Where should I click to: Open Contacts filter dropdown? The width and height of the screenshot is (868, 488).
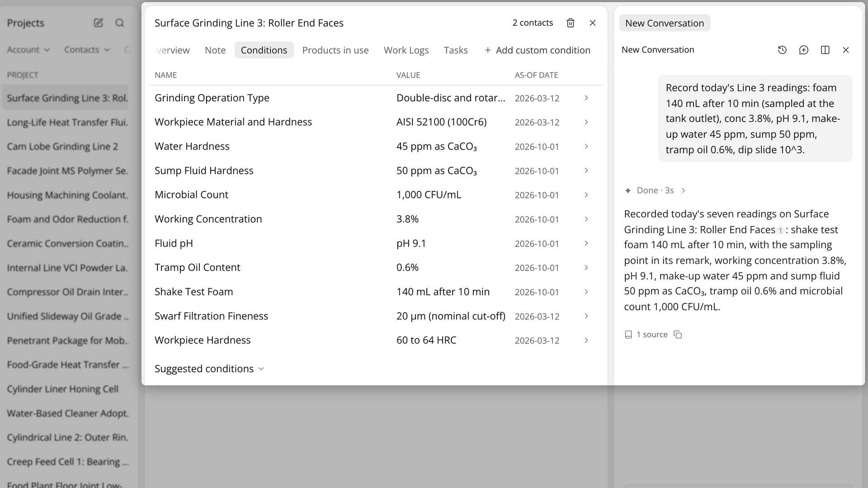click(x=87, y=50)
